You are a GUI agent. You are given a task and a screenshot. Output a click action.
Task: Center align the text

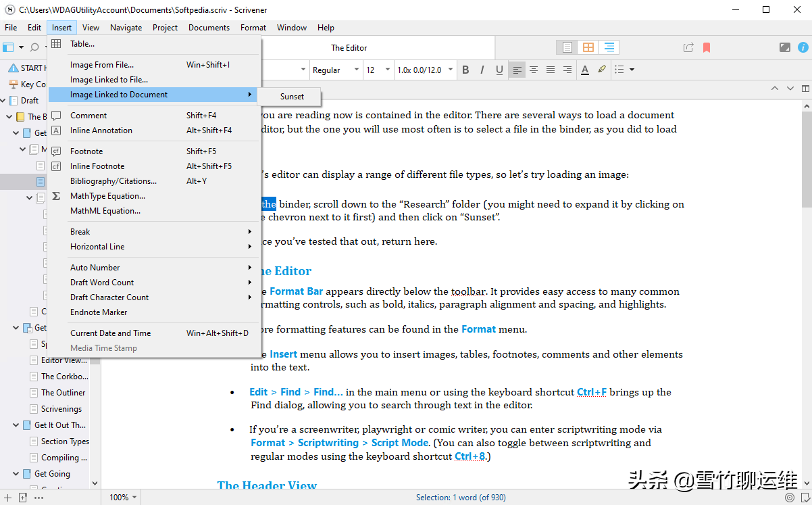pos(534,70)
